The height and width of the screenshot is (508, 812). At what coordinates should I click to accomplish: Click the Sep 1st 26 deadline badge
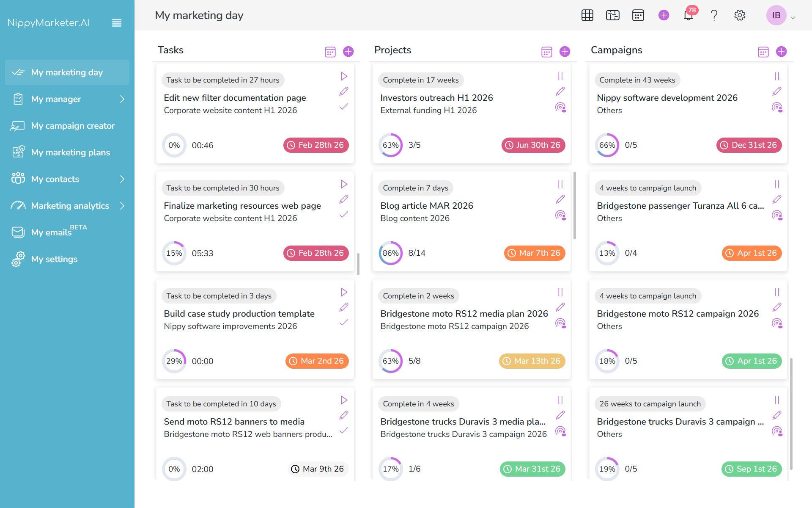[x=752, y=469]
